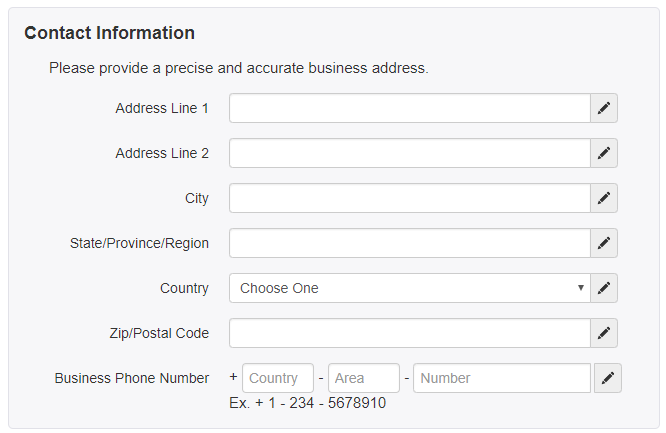Click the Zip/Postal Code edit pencil icon
The image size is (666, 433).
coord(604,334)
